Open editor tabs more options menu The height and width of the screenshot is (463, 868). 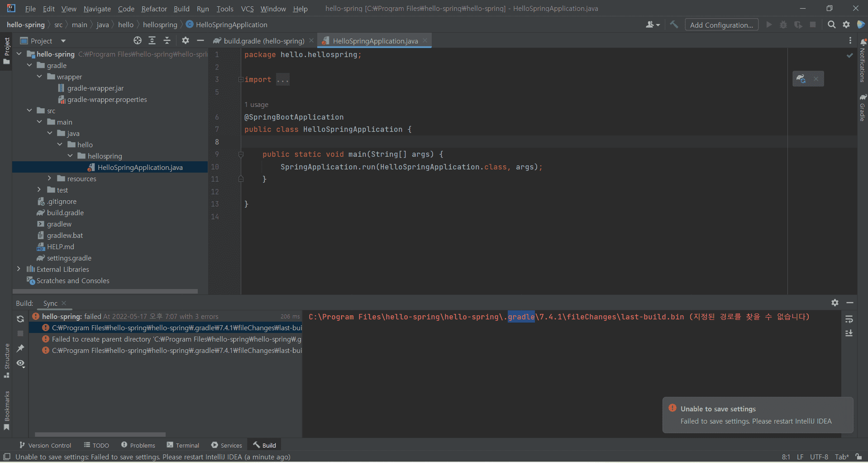tap(850, 41)
